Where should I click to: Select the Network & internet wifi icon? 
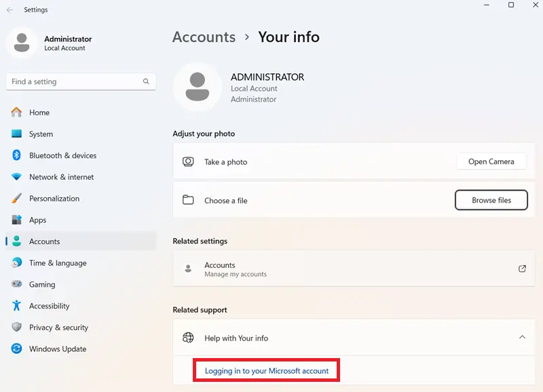pyautogui.click(x=16, y=177)
